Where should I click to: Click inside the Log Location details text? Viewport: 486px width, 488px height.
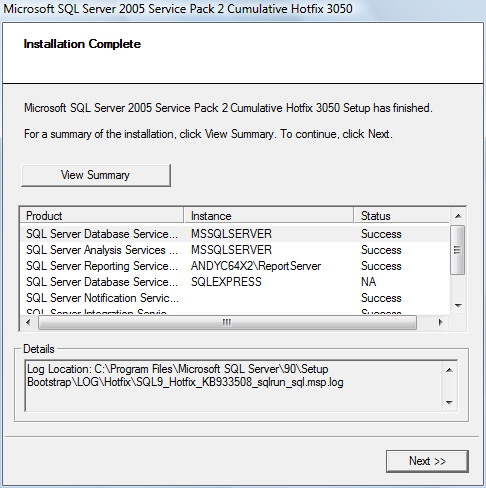185,375
